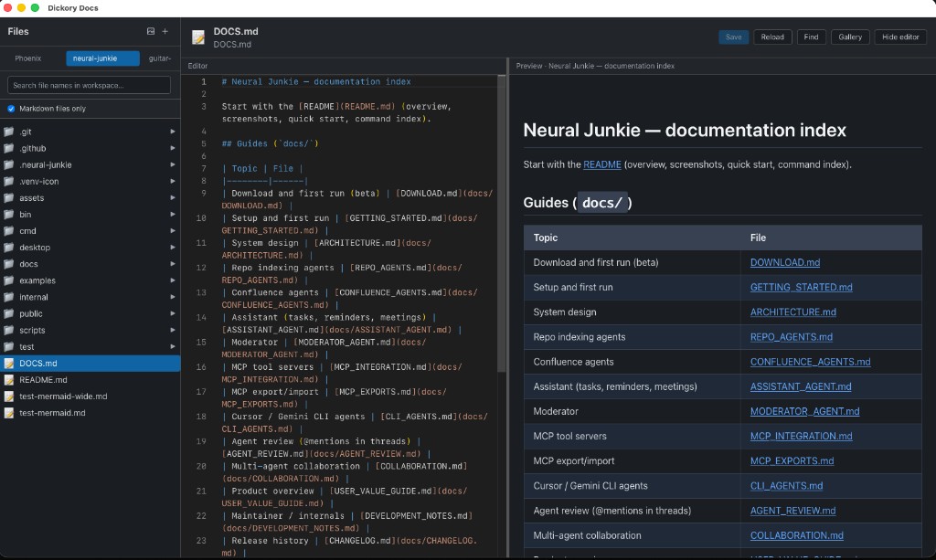Viewport: 936px width, 560px height.
Task: Open the GETTING_STARTED.md preview link
Action: (x=801, y=288)
